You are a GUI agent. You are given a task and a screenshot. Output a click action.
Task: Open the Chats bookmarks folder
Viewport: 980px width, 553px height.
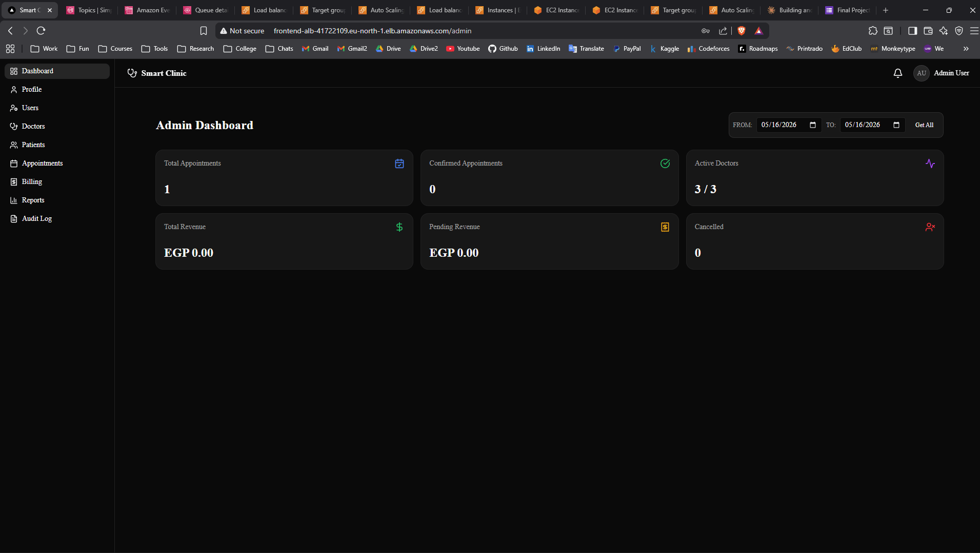tap(279, 49)
